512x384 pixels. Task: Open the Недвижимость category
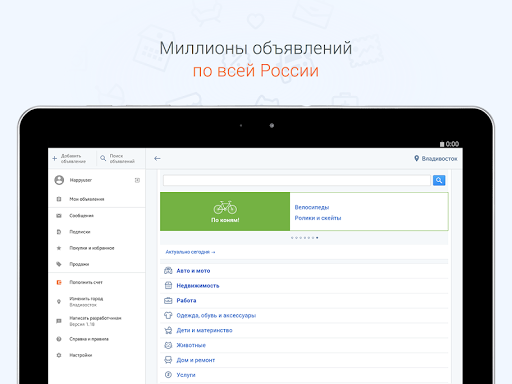point(304,286)
